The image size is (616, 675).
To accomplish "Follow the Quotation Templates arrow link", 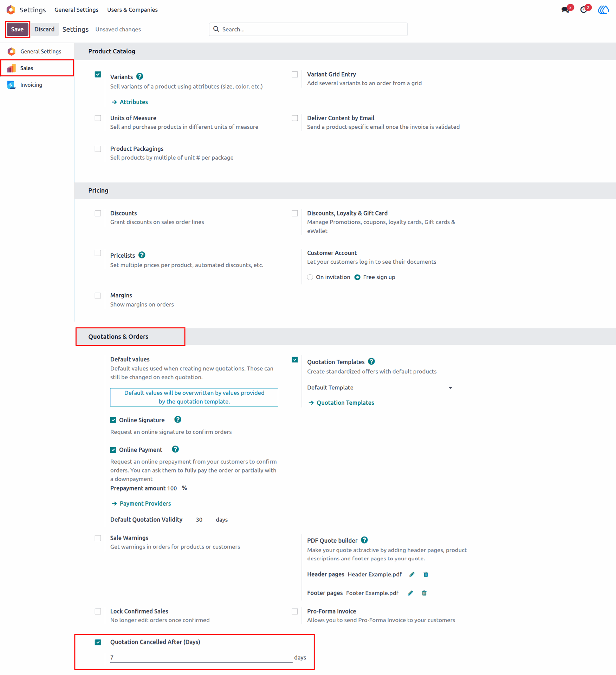I will 341,403.
